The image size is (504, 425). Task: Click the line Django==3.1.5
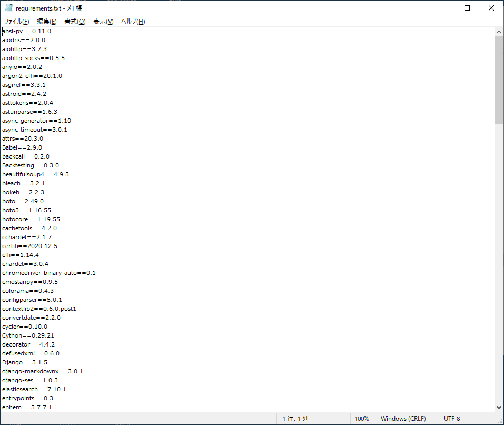[x=25, y=363]
